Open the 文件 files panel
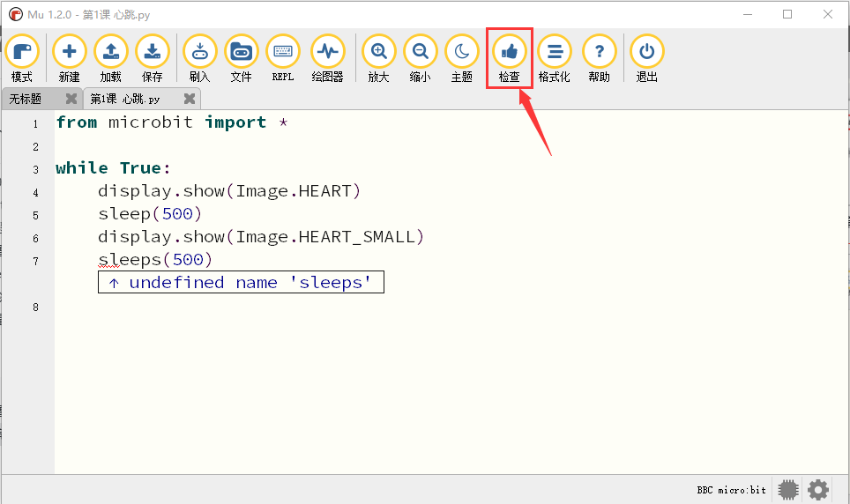850x504 pixels. click(x=242, y=58)
